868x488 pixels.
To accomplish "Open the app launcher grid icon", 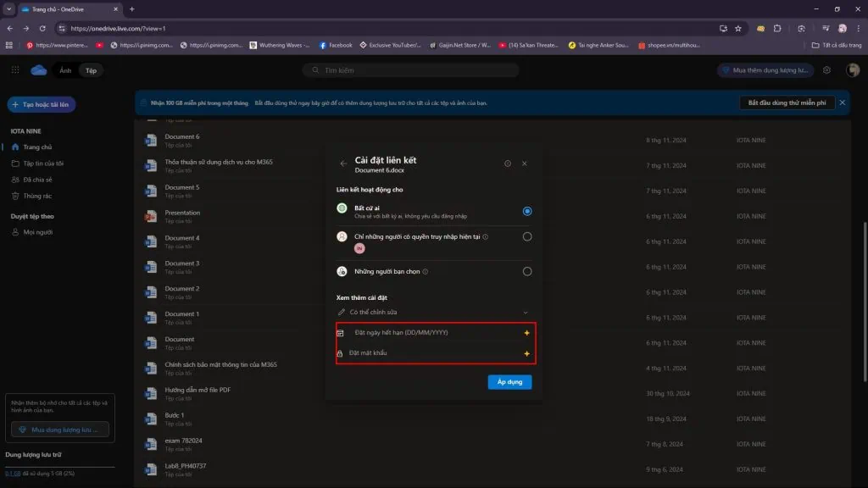I will pos(15,70).
